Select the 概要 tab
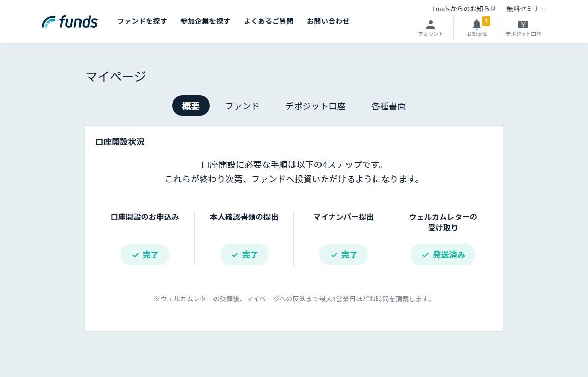 [x=191, y=106]
